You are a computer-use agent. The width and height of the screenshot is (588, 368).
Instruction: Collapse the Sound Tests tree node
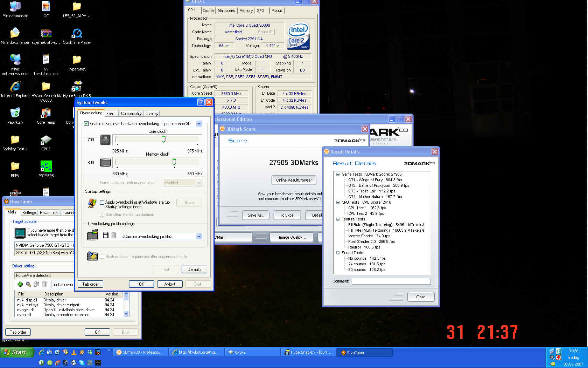(338, 253)
